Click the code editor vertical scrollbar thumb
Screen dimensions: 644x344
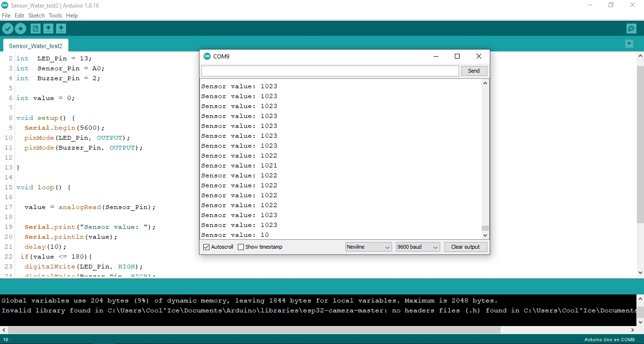tap(640, 144)
